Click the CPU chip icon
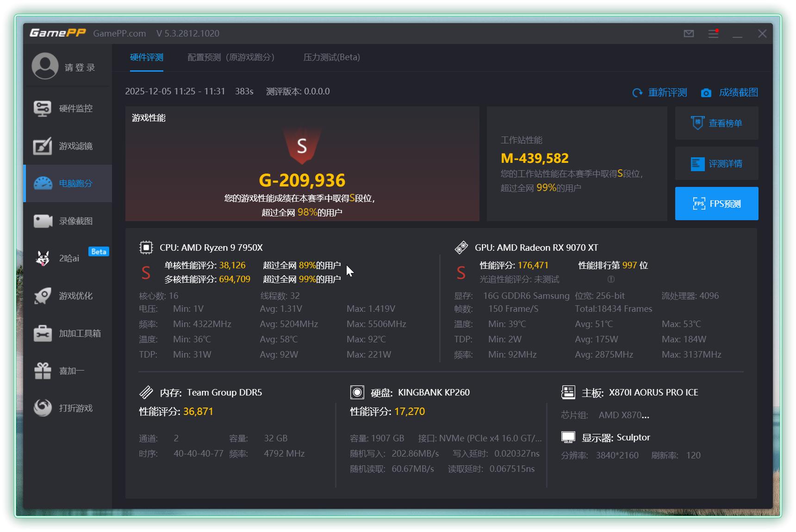Screen dimensions: 796x532 coord(146,247)
